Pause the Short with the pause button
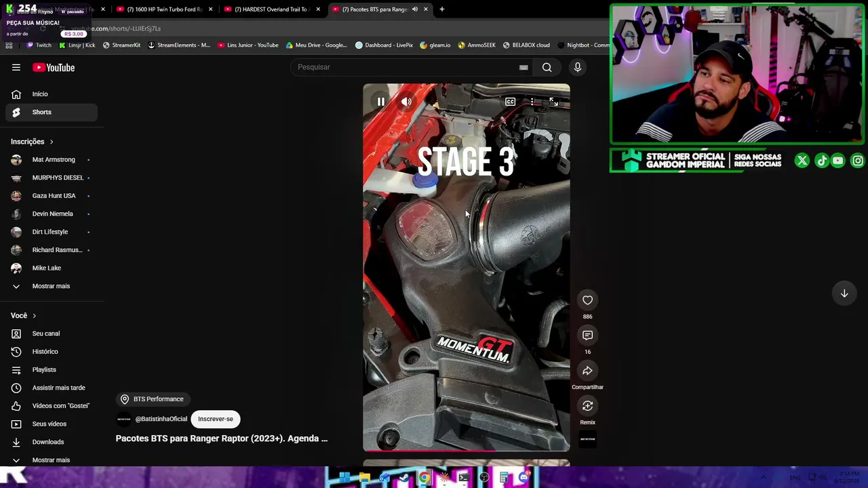868x488 pixels. (x=381, y=102)
